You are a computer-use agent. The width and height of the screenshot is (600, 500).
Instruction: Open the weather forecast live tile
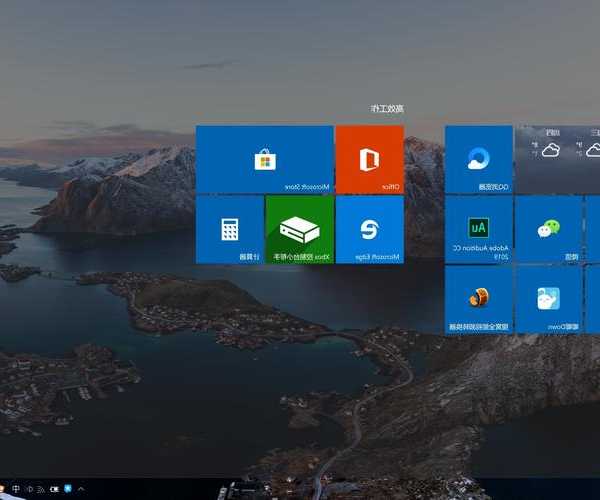(557, 159)
